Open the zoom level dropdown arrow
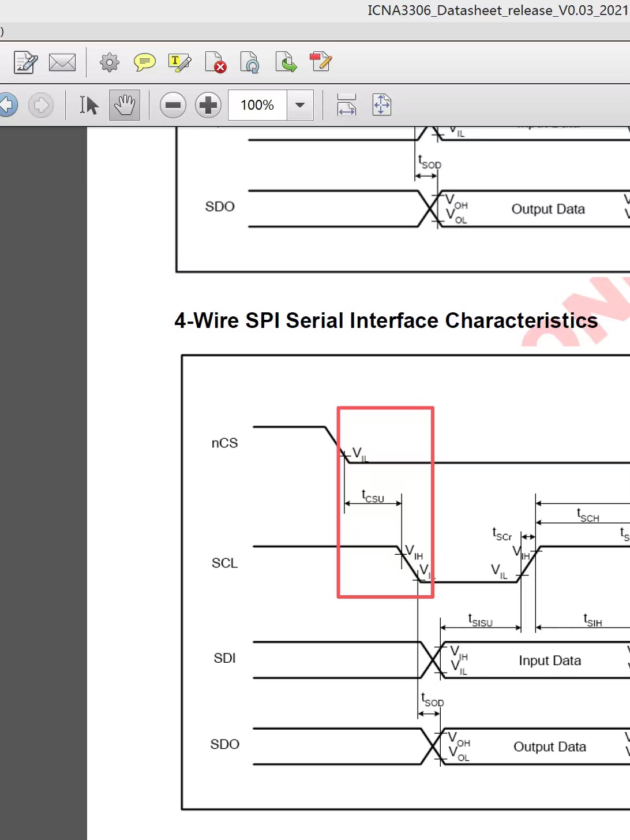Viewport: 630px width, 840px height. tap(300, 105)
